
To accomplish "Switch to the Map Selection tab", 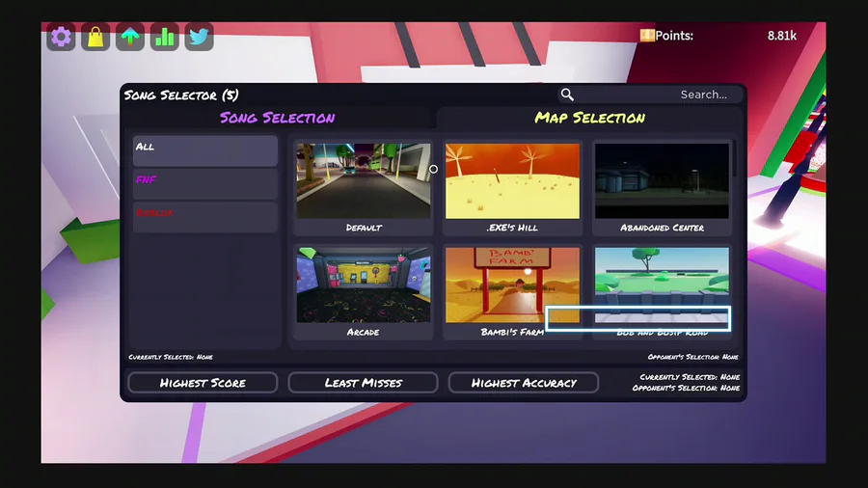I will [x=589, y=118].
